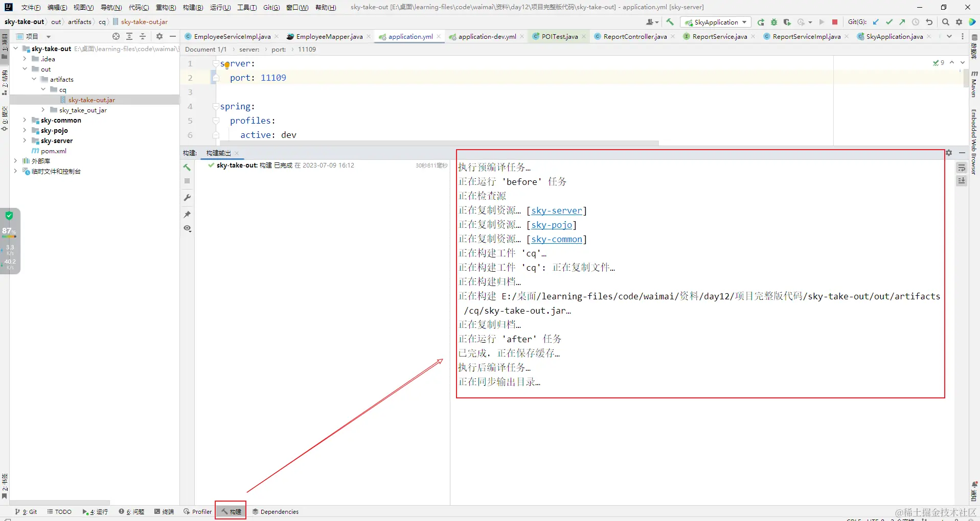The image size is (980, 521).
Task: Open the TODO tool window
Action: pos(59,511)
